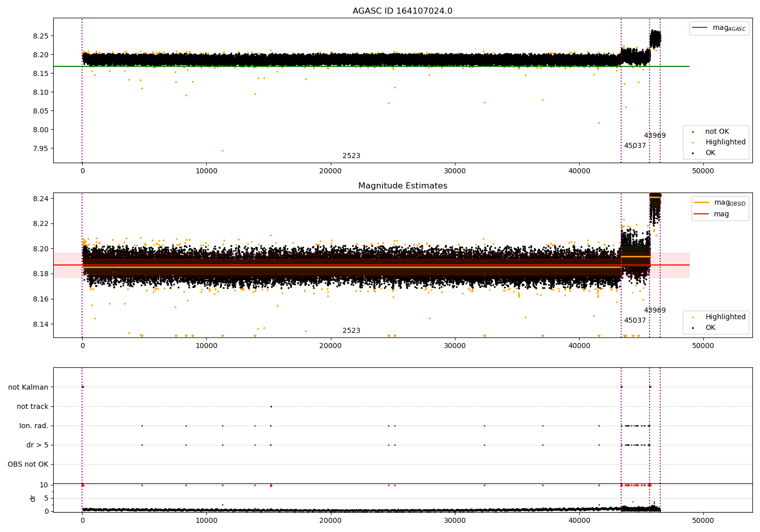This screenshot has width=760, height=532.
Task: Click the '8.00' y-axis tick of top plot
Action: [41, 130]
